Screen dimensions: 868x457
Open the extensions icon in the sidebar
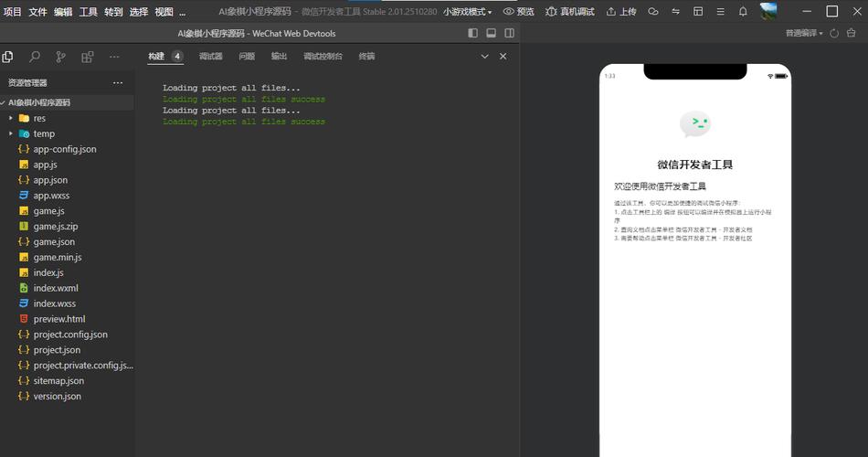click(88, 57)
